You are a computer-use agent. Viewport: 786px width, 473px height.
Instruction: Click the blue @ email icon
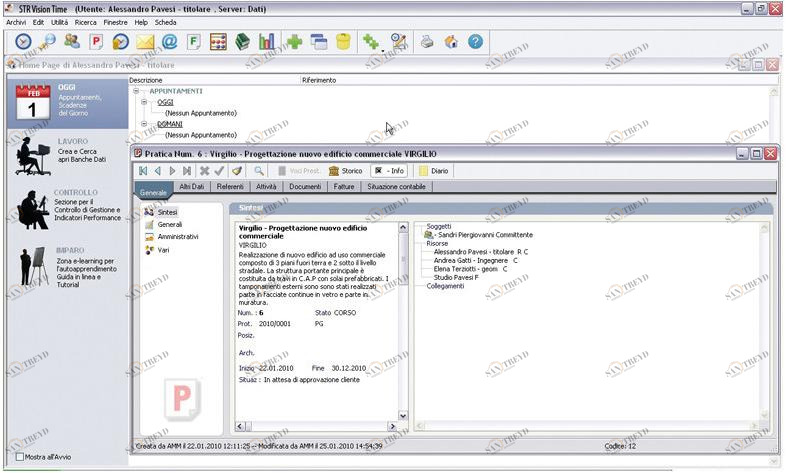(x=169, y=42)
